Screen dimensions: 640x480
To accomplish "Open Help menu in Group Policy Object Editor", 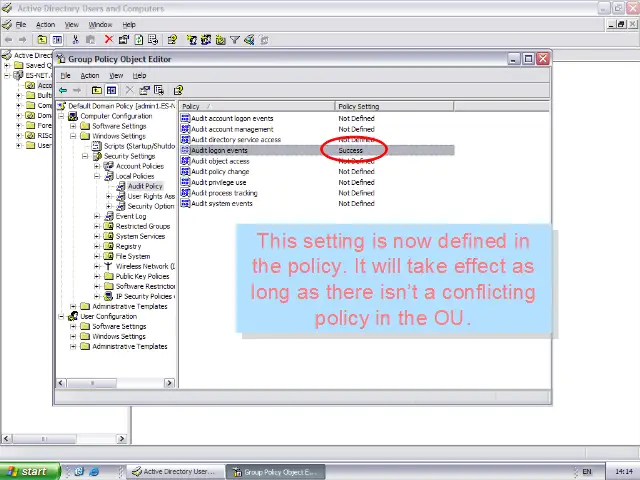I will pos(139,76).
